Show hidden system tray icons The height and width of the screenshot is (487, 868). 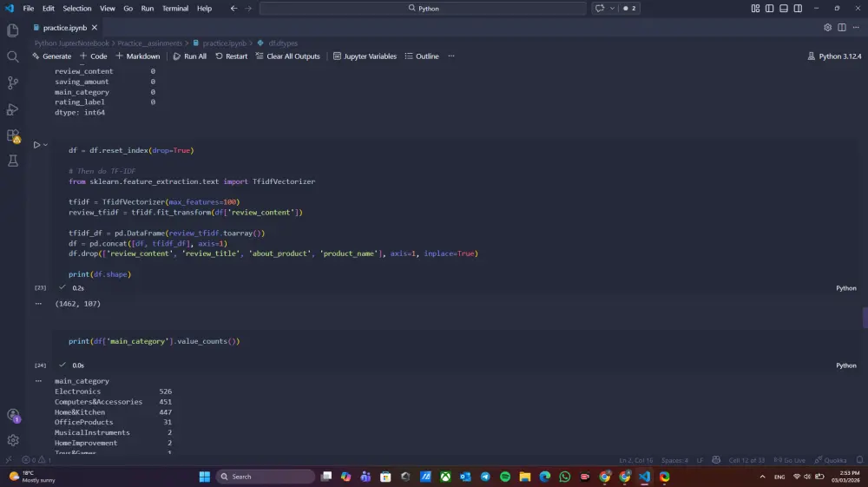[x=762, y=477]
